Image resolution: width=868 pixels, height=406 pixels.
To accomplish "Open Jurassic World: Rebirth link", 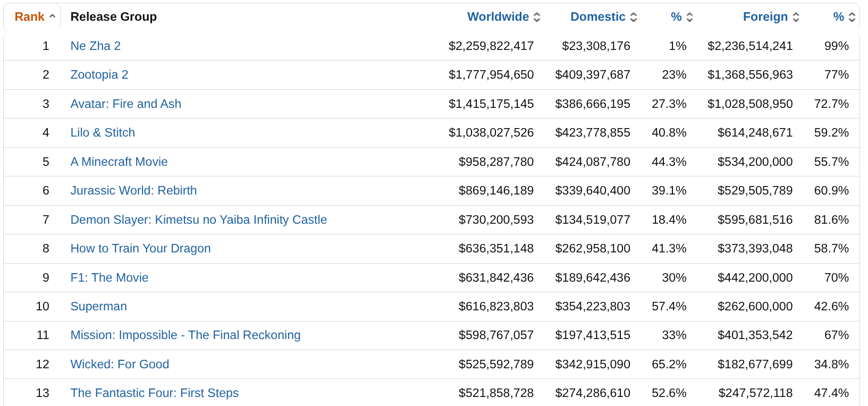I will tap(133, 191).
